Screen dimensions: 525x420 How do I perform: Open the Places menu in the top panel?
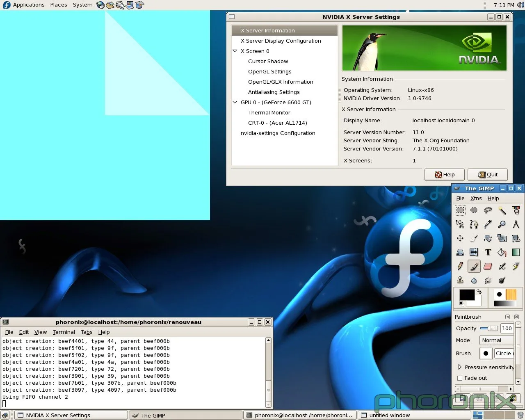(59, 5)
